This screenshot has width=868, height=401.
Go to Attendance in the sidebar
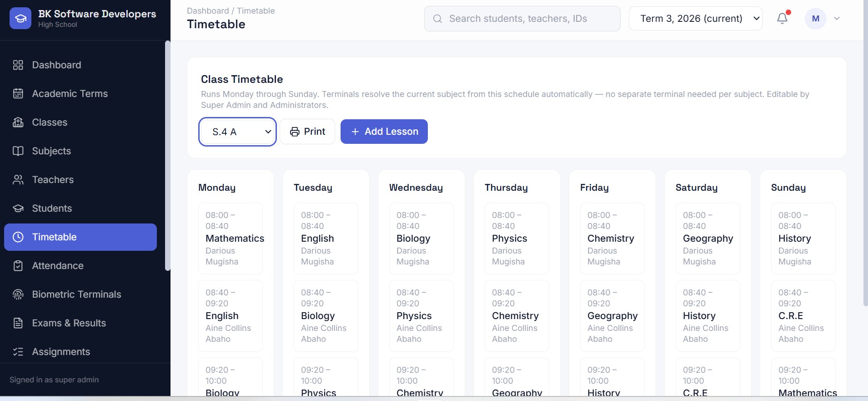click(80, 266)
